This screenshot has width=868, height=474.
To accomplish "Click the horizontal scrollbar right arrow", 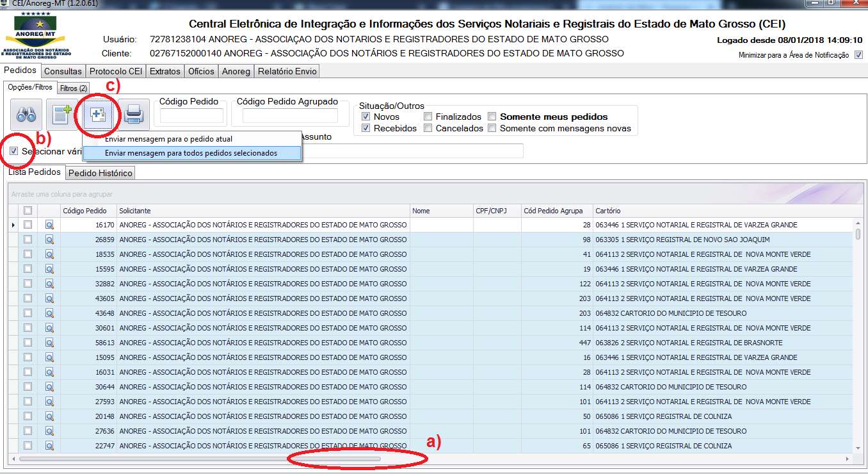I will [x=848, y=459].
